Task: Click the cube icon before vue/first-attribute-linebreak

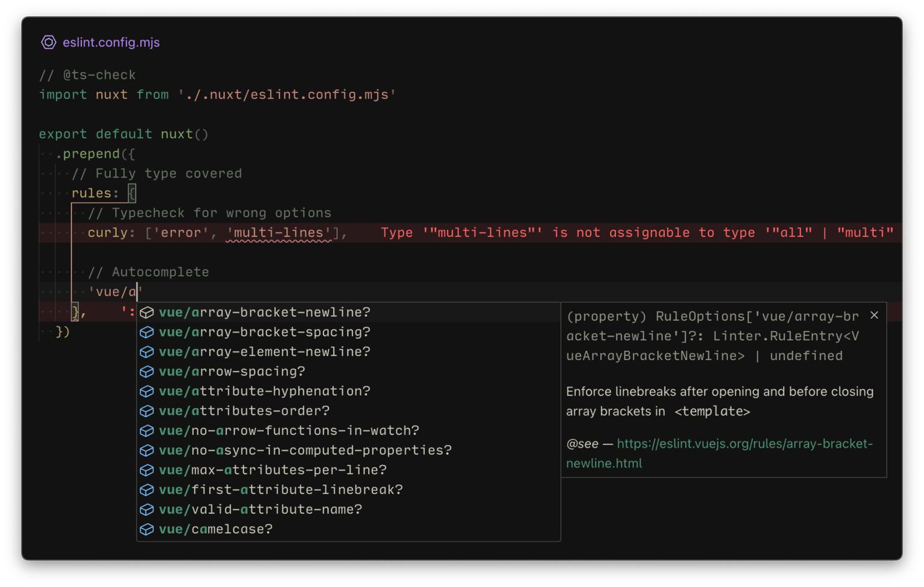Action: 147,489
